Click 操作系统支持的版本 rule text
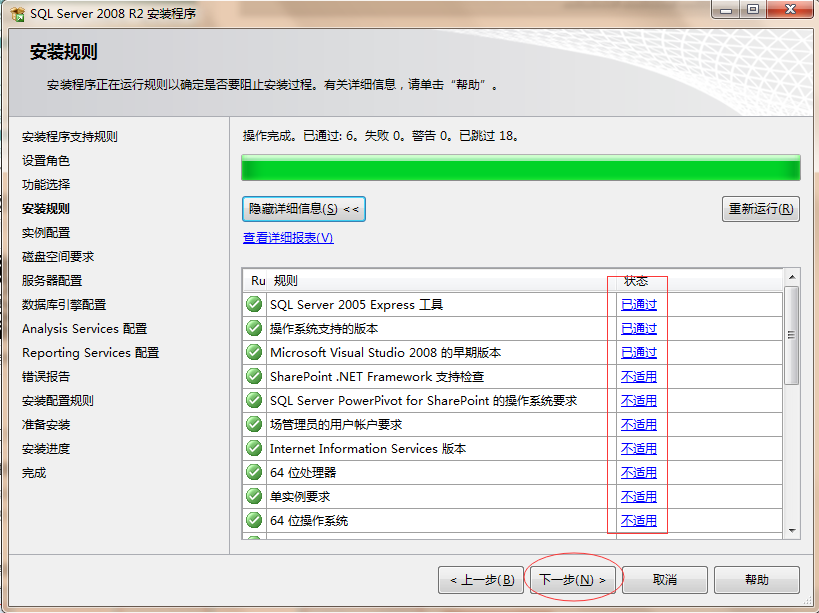 point(324,328)
